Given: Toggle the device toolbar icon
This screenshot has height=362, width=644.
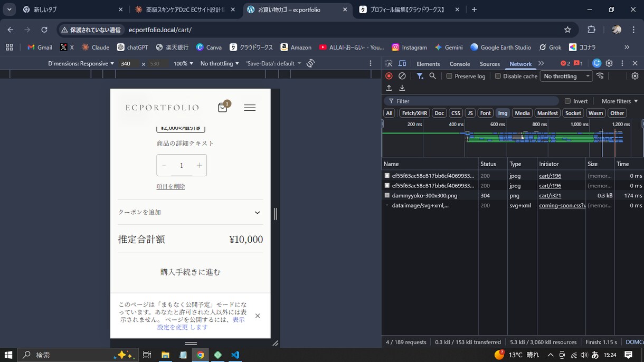Looking at the screenshot, I should point(403,63).
